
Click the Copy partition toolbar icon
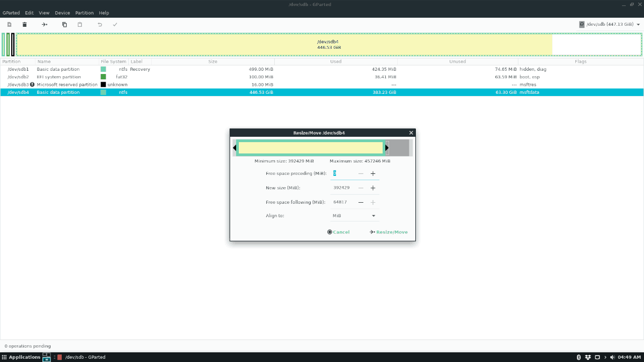(64, 25)
